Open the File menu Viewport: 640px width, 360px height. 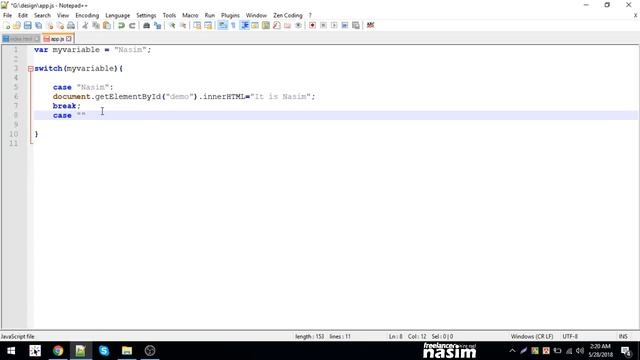(7, 15)
